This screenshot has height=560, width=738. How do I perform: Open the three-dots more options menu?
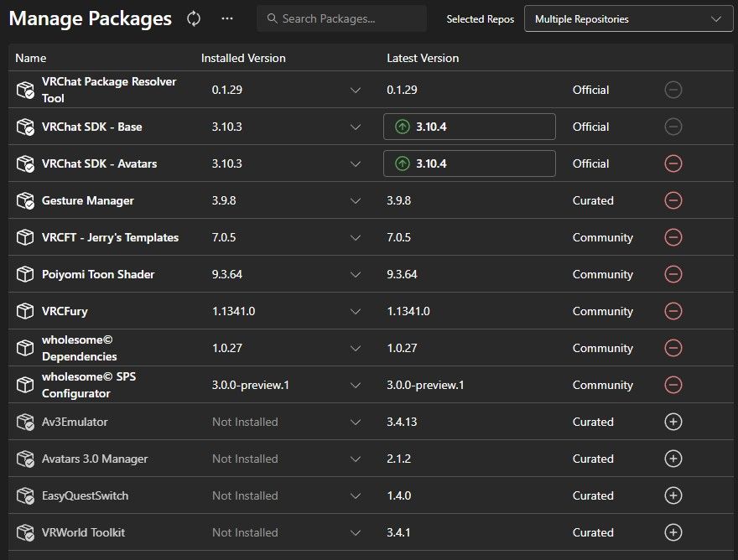pos(227,18)
